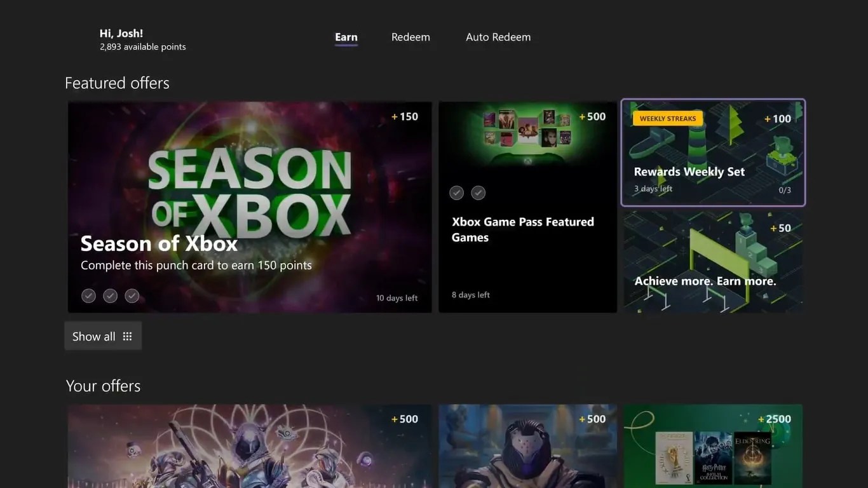Viewport: 868px width, 488px height.
Task: Switch to the Redeem tab
Action: [x=410, y=37]
